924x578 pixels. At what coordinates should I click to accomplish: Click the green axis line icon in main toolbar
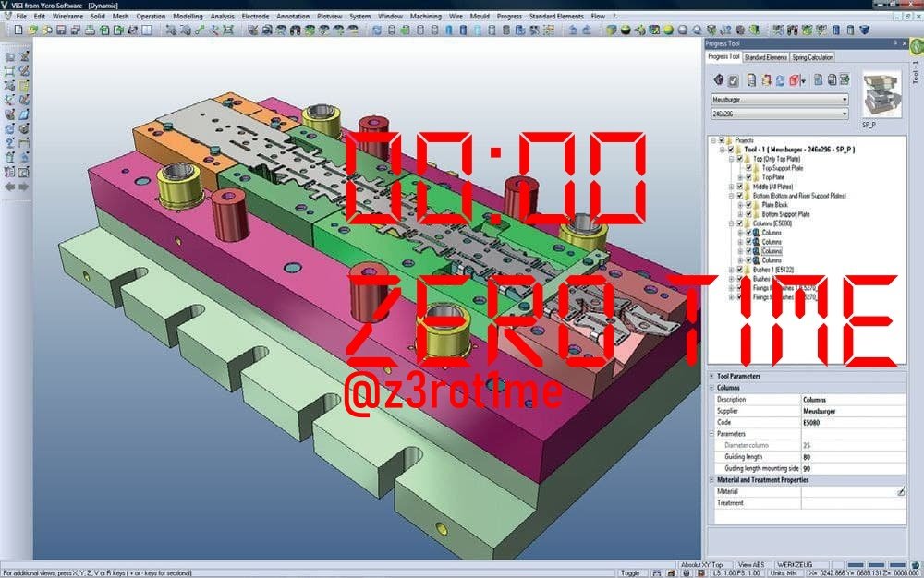(x=201, y=30)
